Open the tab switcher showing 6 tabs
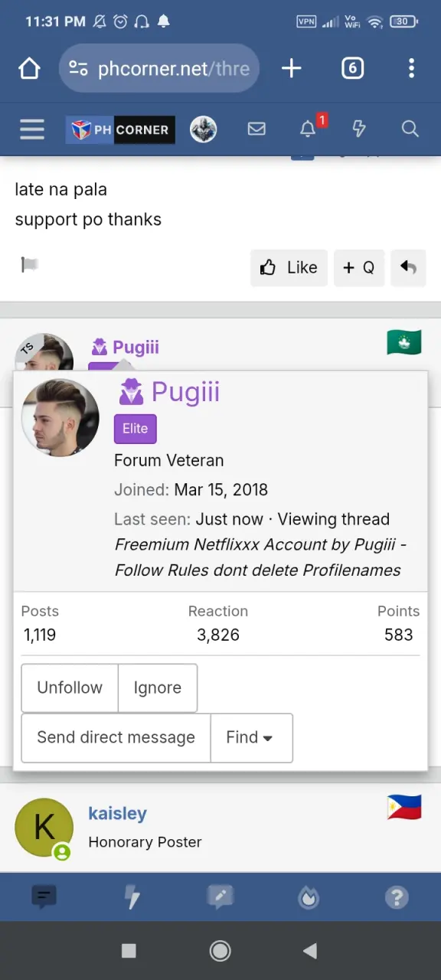 click(x=352, y=68)
